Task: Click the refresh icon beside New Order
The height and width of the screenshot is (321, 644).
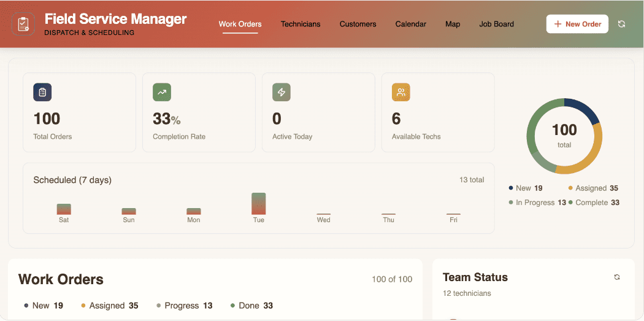Action: point(621,25)
